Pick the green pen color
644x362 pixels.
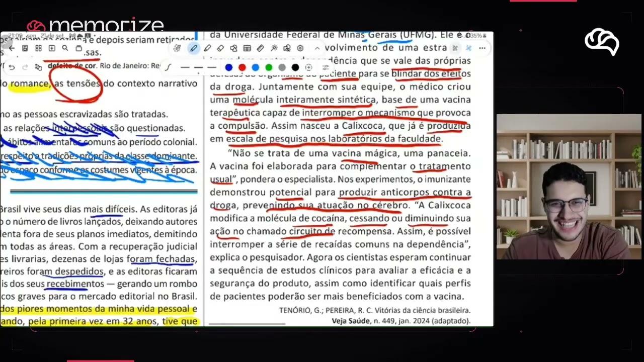269,67
